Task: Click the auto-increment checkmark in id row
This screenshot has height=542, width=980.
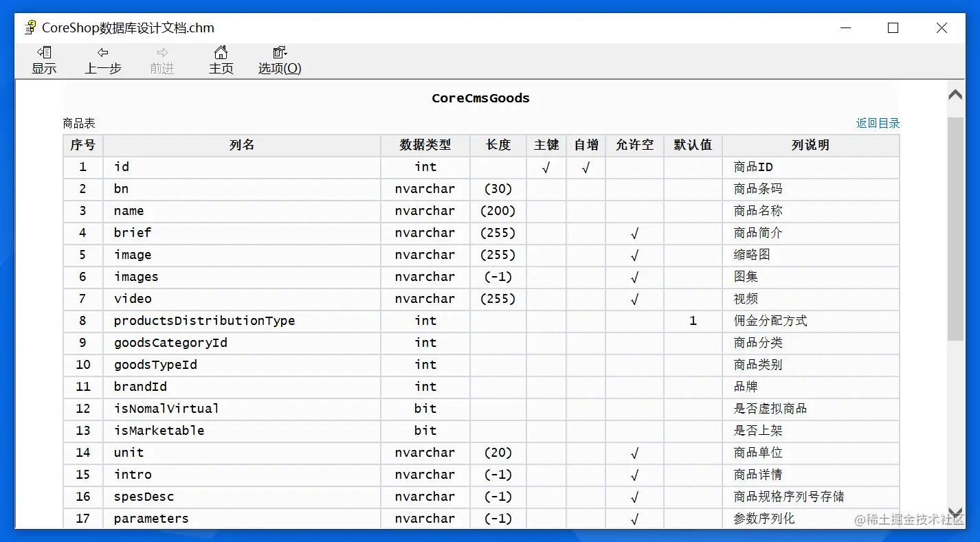Action: [x=586, y=167]
